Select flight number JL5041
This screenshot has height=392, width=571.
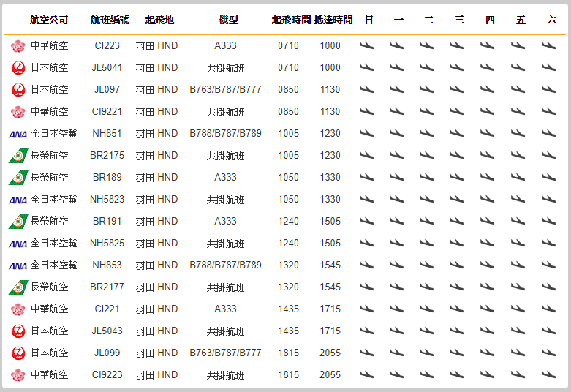click(x=107, y=67)
